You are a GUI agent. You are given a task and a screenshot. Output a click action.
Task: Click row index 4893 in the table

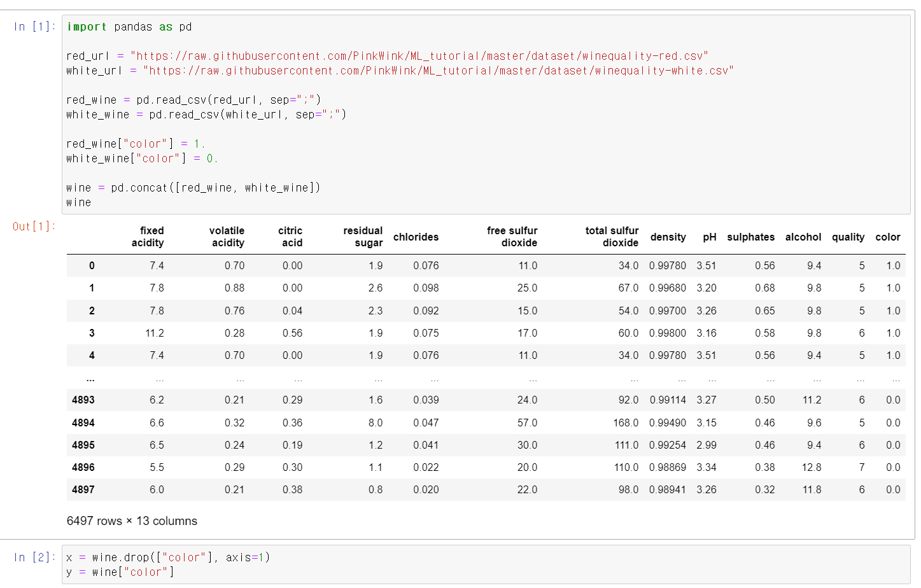(x=83, y=400)
